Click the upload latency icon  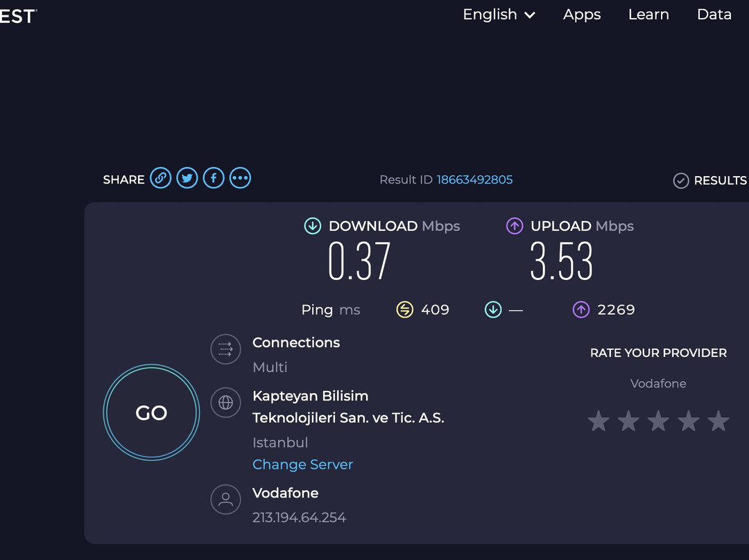click(x=581, y=310)
